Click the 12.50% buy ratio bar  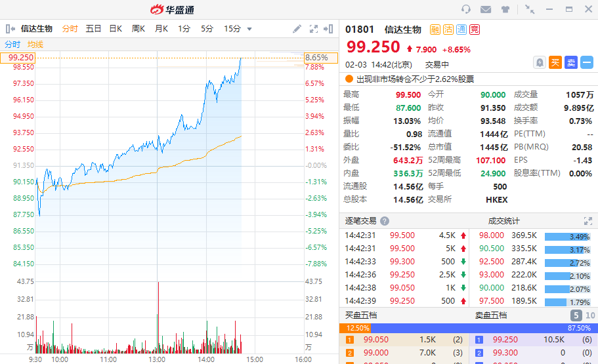pyautogui.click(x=355, y=328)
